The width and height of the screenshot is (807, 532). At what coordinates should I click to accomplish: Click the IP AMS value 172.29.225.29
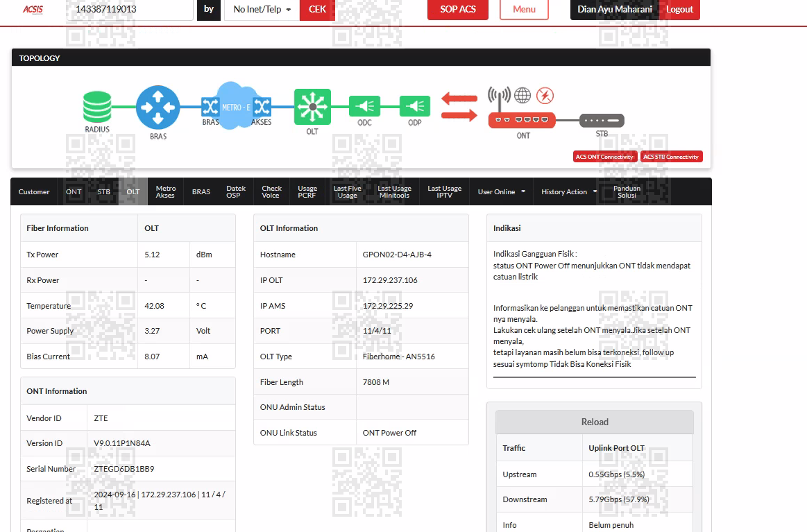pyautogui.click(x=388, y=306)
